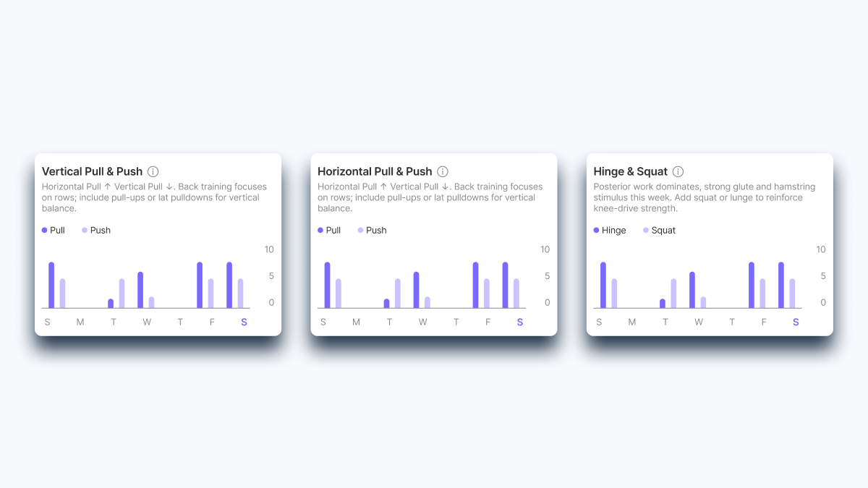Click Wednesday Hinge bar in Hinge & Squat chart
Screen dimensions: 868x488
692,290
